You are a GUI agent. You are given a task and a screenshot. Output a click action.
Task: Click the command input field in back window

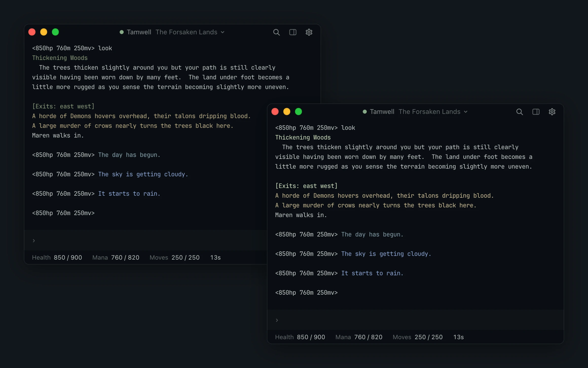click(146, 240)
